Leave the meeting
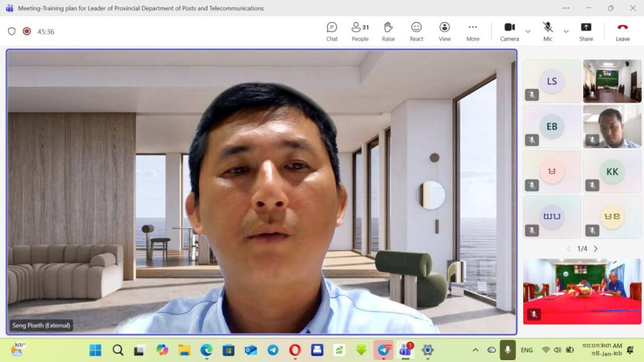The height and width of the screenshot is (362, 644). [x=623, y=31]
